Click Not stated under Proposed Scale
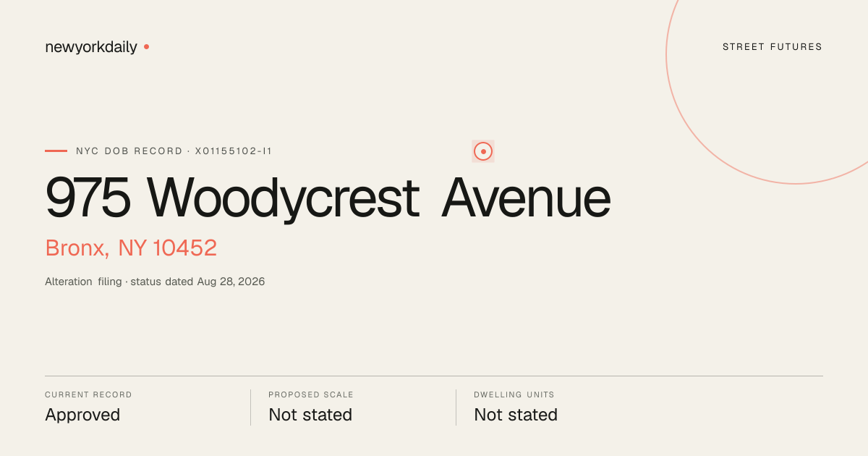This screenshot has width=868, height=456. 310,415
